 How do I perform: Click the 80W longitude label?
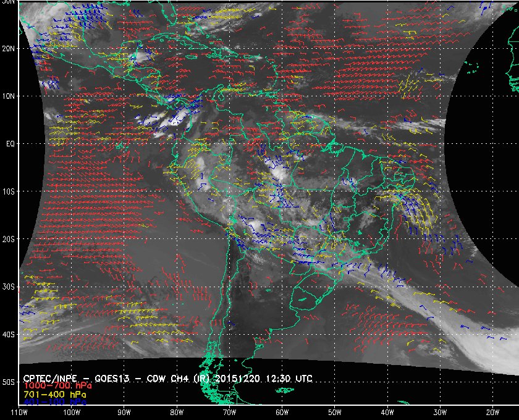(177, 413)
